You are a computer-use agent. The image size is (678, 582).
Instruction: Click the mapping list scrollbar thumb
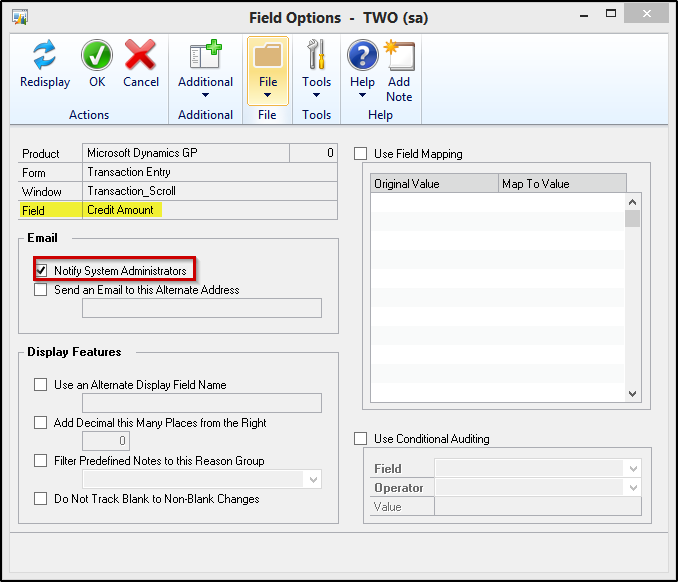coord(633,218)
